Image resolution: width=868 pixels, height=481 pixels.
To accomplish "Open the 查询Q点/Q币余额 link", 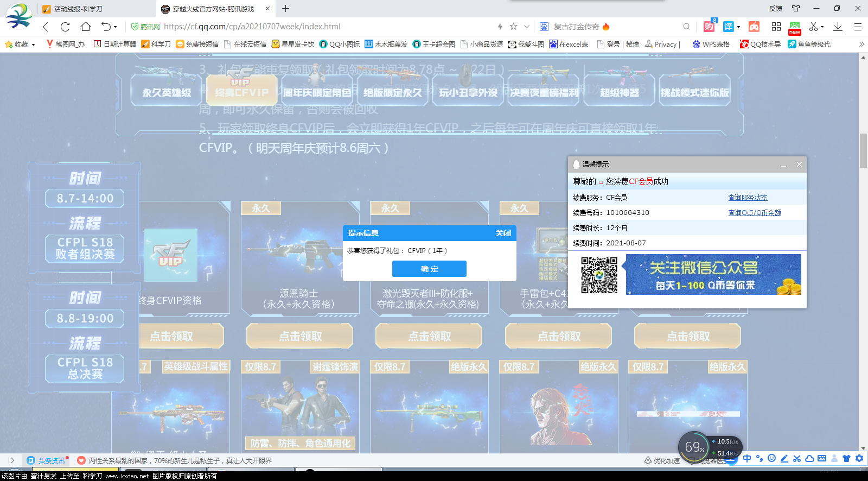I will pyautogui.click(x=755, y=213).
